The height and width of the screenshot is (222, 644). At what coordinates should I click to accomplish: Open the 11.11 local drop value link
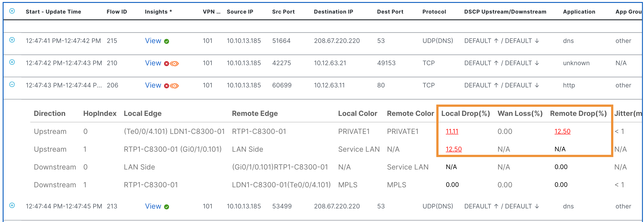point(452,131)
